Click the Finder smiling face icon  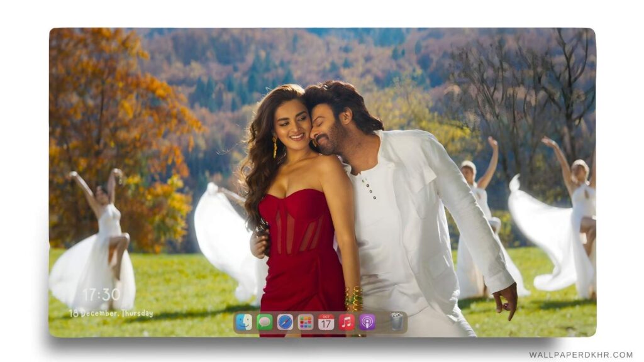pos(245,322)
